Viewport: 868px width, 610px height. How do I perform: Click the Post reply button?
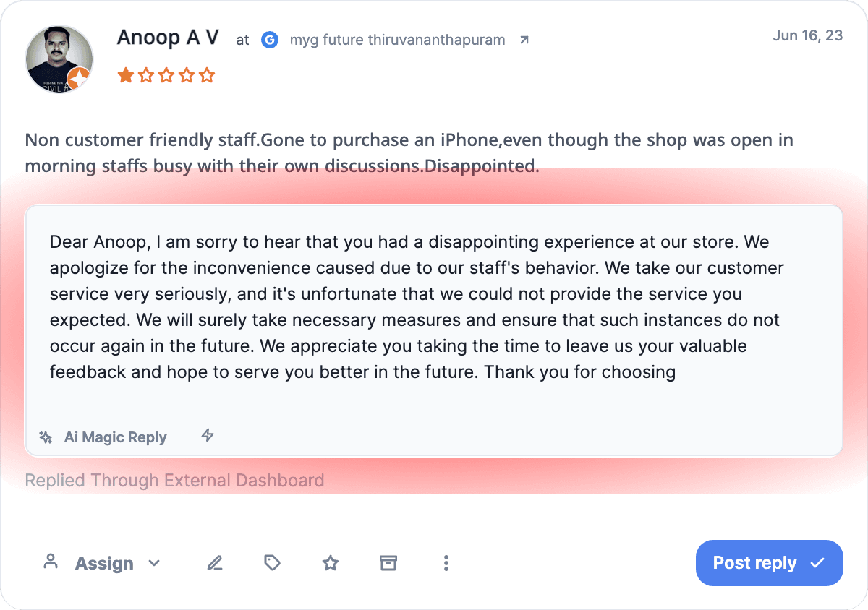(769, 562)
